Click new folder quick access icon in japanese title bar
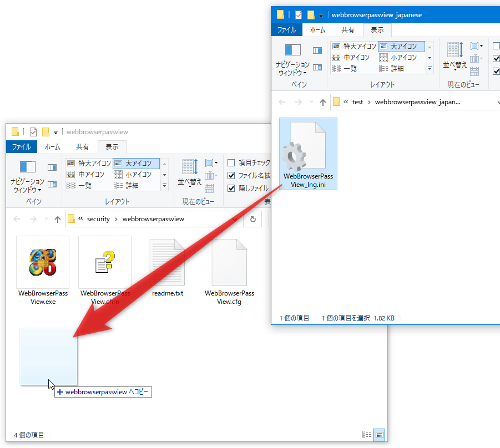The height and width of the screenshot is (448, 500). click(311, 14)
